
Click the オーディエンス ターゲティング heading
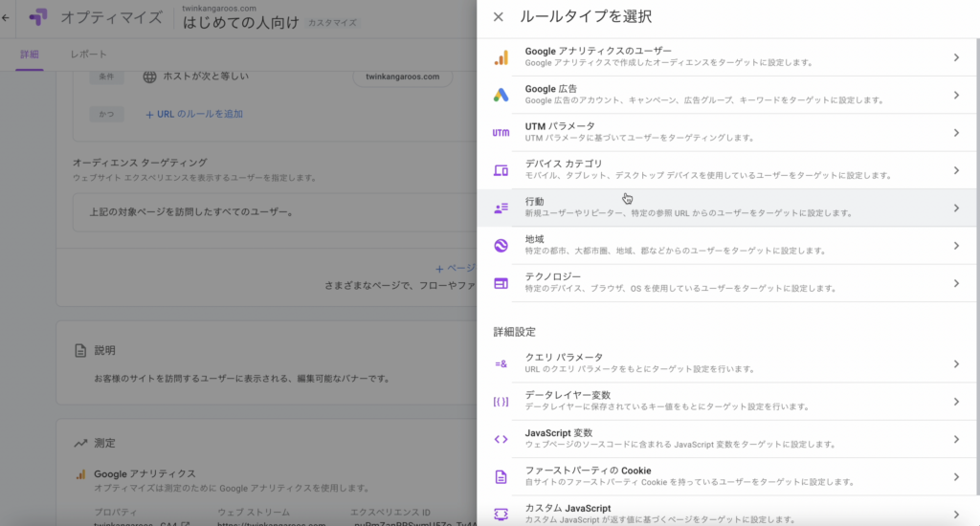(x=140, y=163)
